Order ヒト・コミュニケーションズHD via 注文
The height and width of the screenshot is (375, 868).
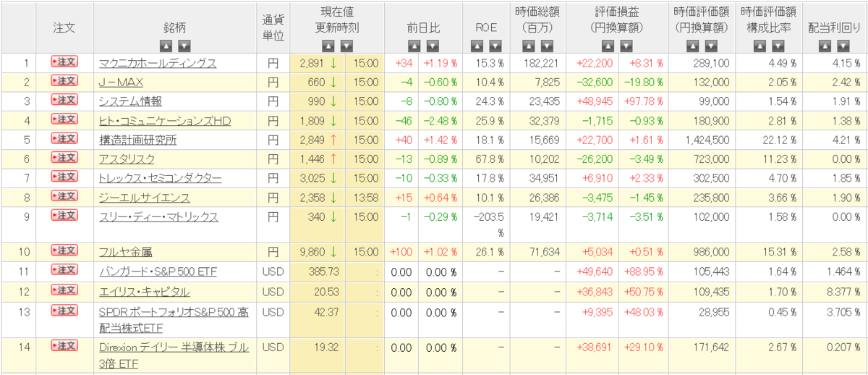click(64, 119)
